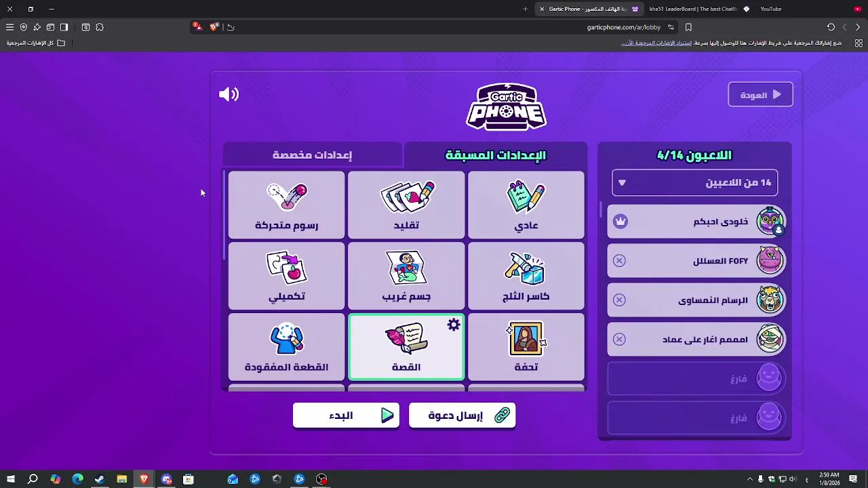Switch to إعدادات مخصصة custom settings tab
868x488 pixels.
[313, 155]
